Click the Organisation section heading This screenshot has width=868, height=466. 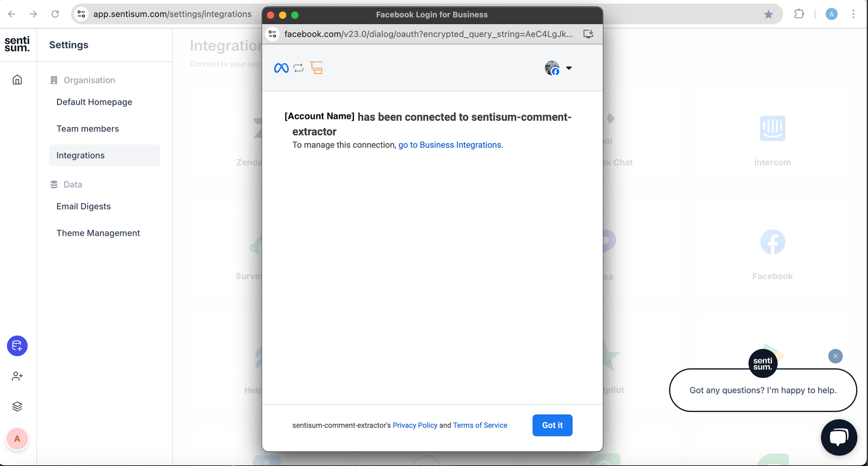click(x=89, y=80)
